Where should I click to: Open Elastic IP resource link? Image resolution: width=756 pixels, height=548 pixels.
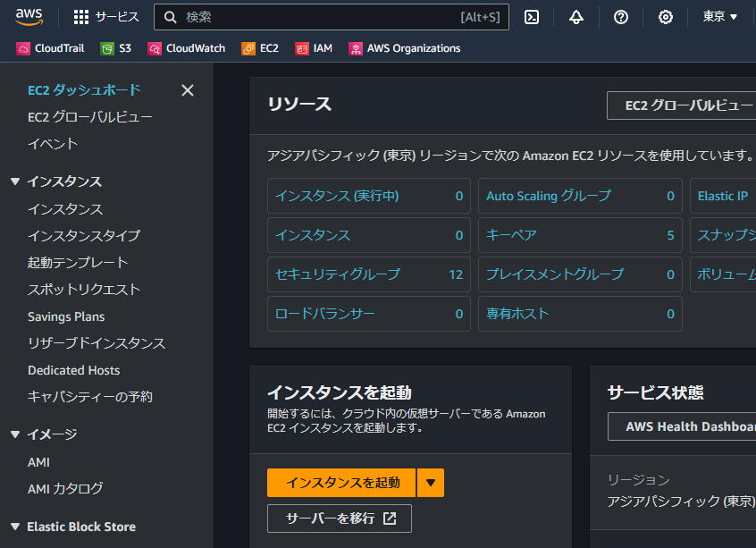coord(723,196)
